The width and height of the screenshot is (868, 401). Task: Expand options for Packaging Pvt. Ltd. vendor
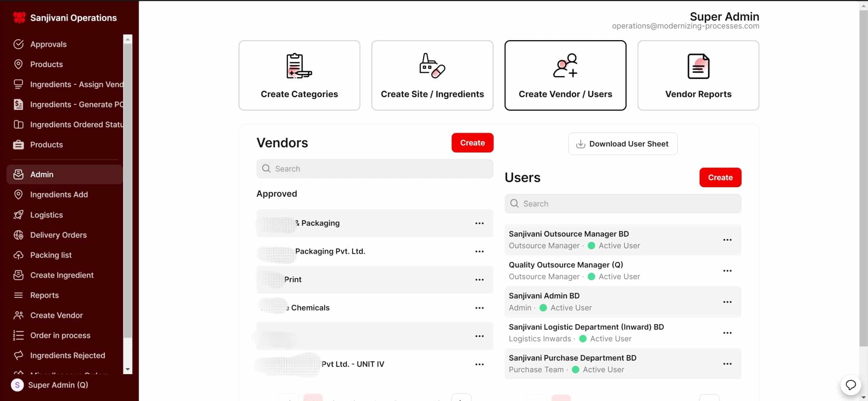pos(479,252)
